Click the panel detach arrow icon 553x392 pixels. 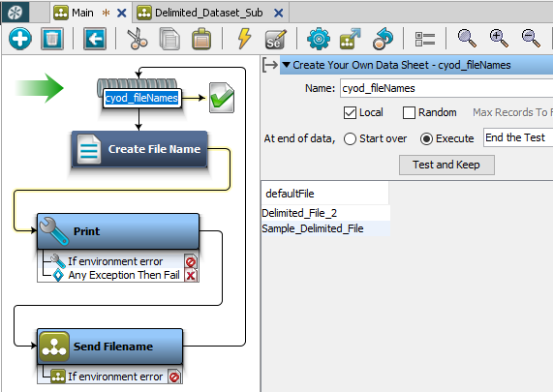pyautogui.click(x=270, y=65)
